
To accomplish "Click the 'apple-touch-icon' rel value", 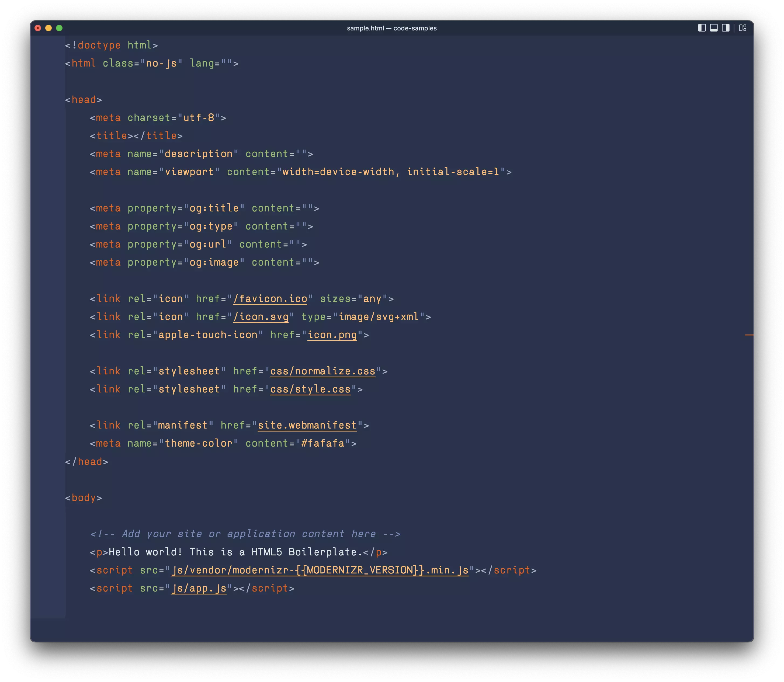I will pyautogui.click(x=208, y=335).
